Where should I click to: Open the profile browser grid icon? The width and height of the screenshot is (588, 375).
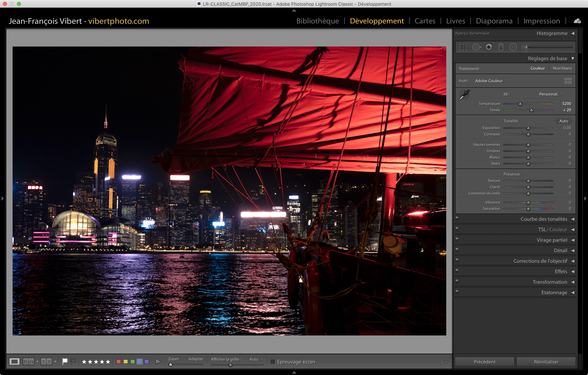coord(568,81)
